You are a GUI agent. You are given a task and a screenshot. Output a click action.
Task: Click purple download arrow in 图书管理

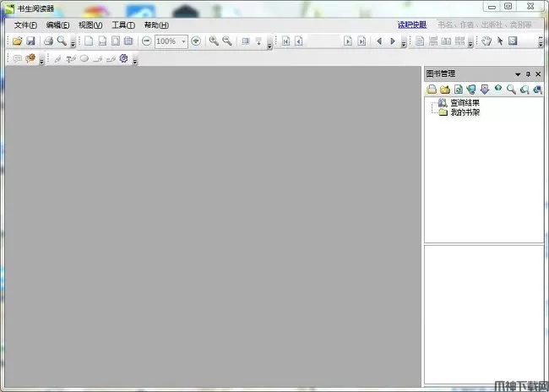(485, 90)
